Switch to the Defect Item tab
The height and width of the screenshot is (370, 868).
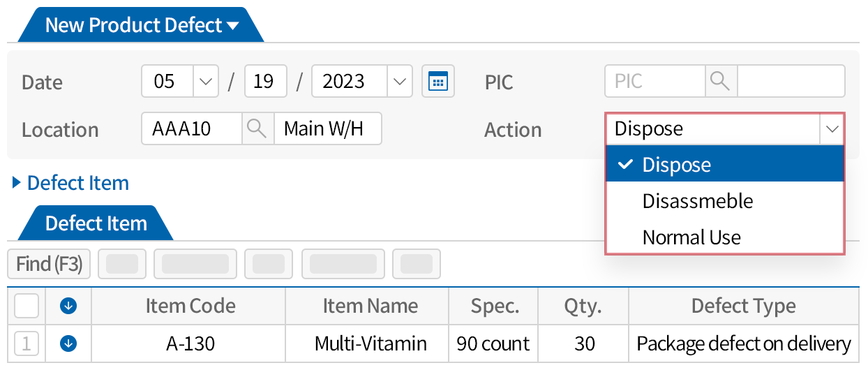(x=96, y=223)
